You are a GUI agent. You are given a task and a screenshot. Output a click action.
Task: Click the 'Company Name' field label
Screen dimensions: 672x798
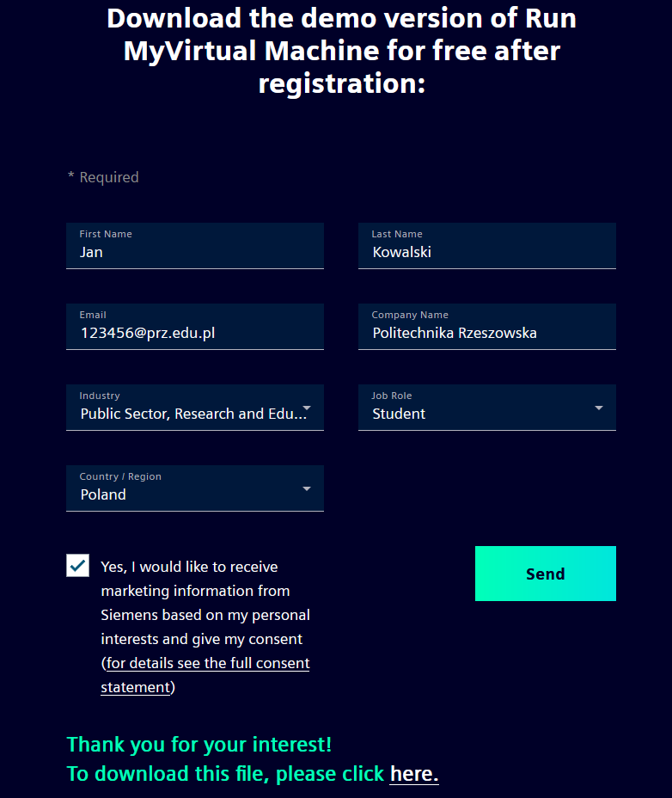click(410, 315)
